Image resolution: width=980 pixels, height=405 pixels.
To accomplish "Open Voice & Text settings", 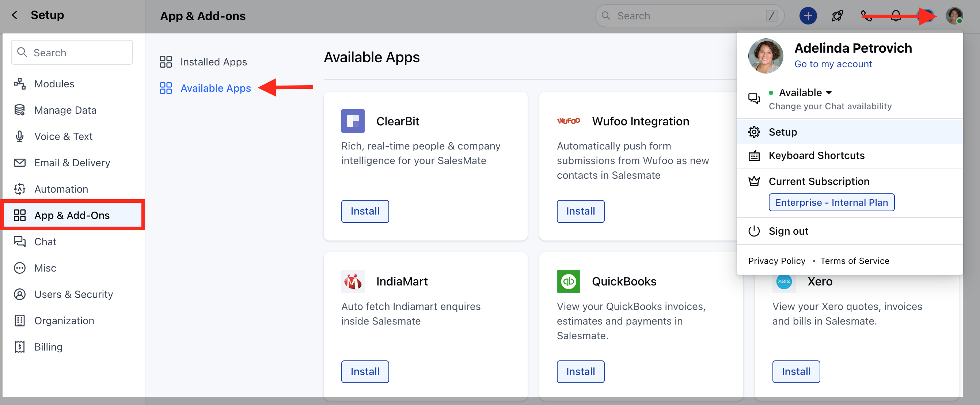I will point(63,136).
